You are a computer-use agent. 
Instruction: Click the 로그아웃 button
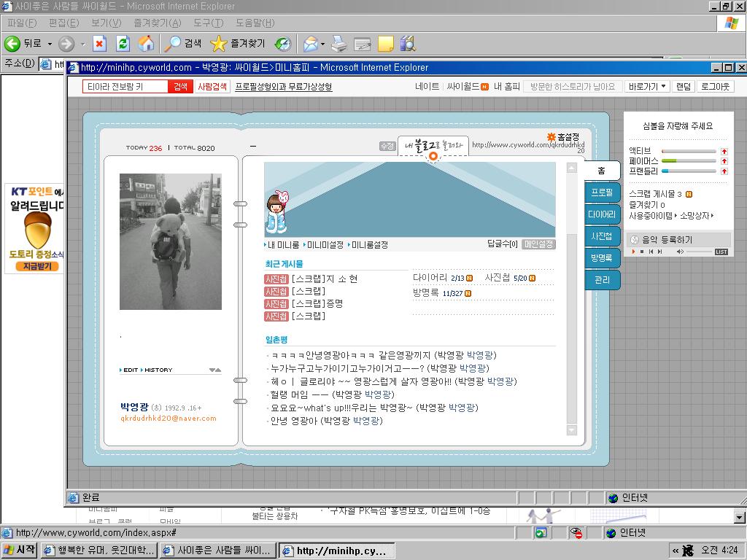(x=715, y=86)
